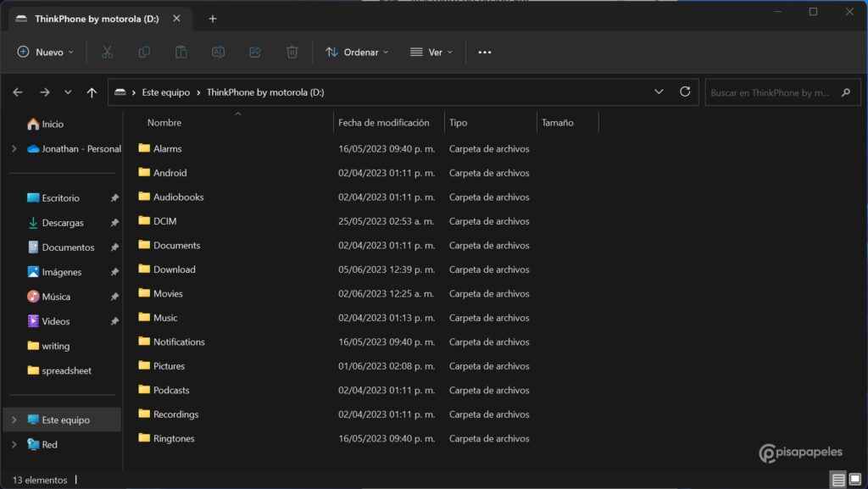
Task: Switch to large thumbnails view icon
Action: (854, 480)
